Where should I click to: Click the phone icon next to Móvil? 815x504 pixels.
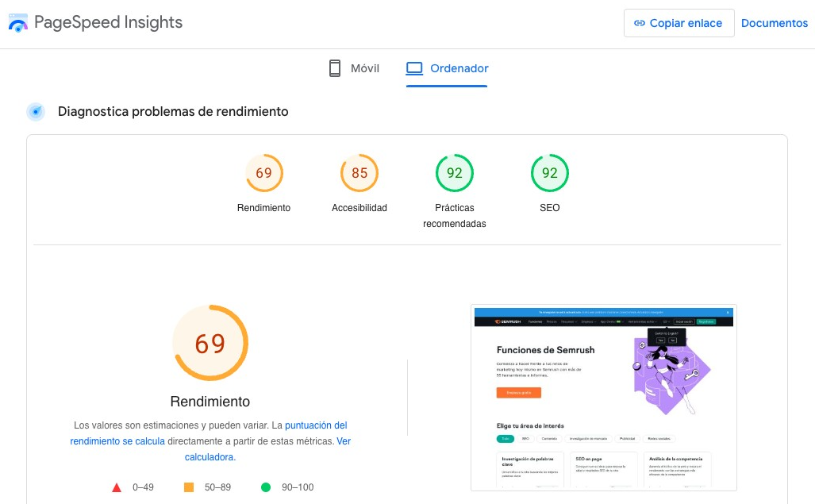click(334, 68)
